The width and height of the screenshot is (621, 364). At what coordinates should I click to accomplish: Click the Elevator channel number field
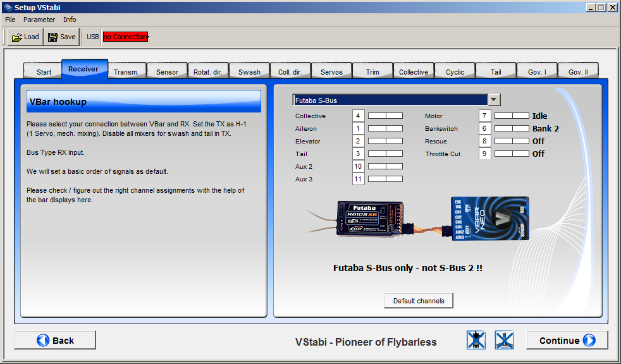click(x=358, y=142)
